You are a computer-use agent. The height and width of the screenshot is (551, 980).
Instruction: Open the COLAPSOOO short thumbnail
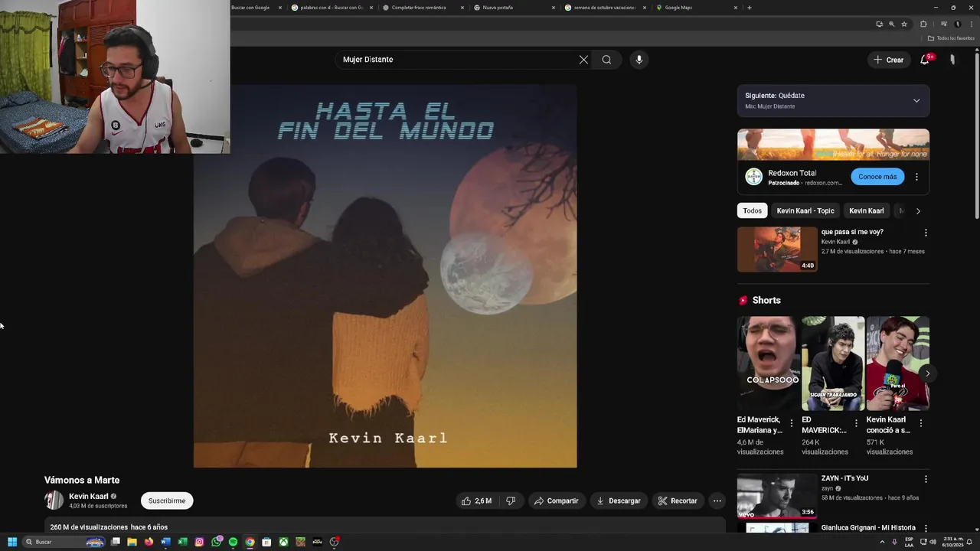click(x=769, y=364)
